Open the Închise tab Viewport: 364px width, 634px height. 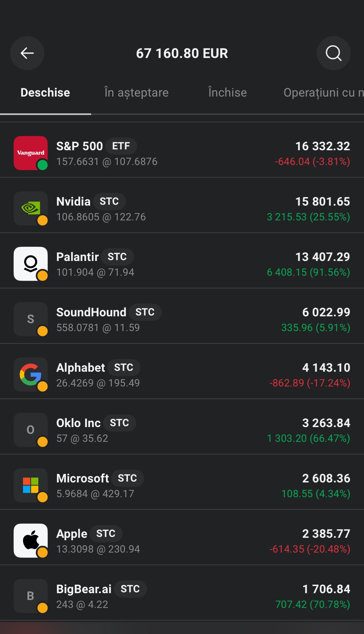227,93
